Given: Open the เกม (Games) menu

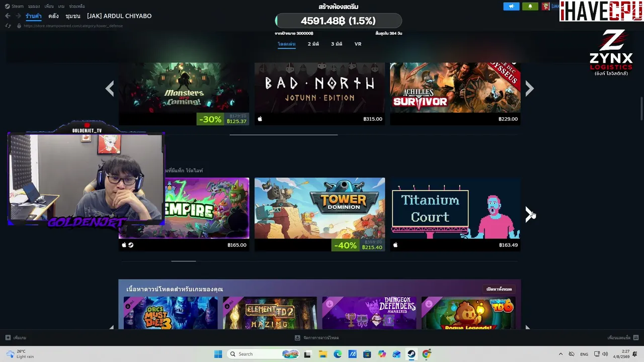Looking at the screenshot, I should [61, 7].
